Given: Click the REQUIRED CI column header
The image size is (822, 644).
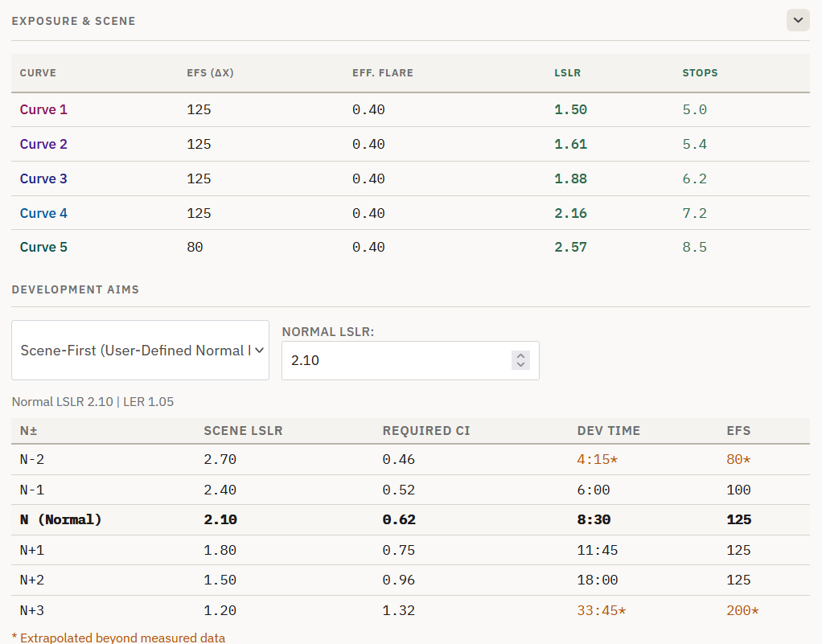Looking at the screenshot, I should [425, 431].
